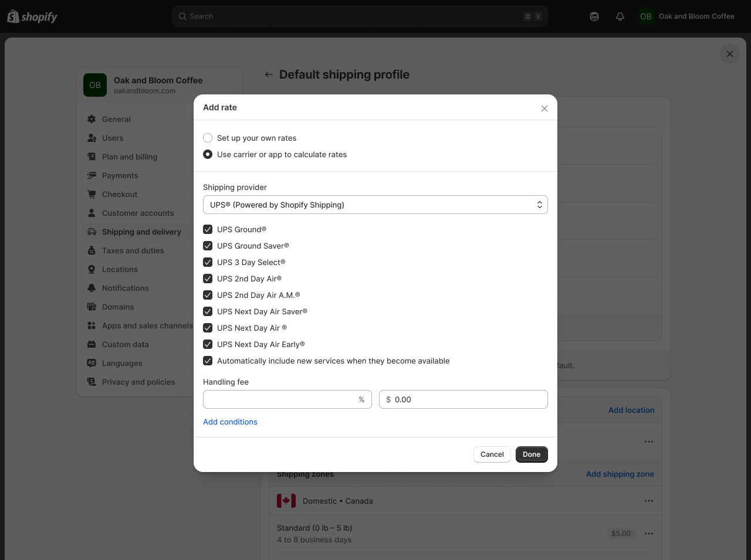Click the Taxes and duties icon
Viewport: 751px width, 560px height.
click(92, 250)
